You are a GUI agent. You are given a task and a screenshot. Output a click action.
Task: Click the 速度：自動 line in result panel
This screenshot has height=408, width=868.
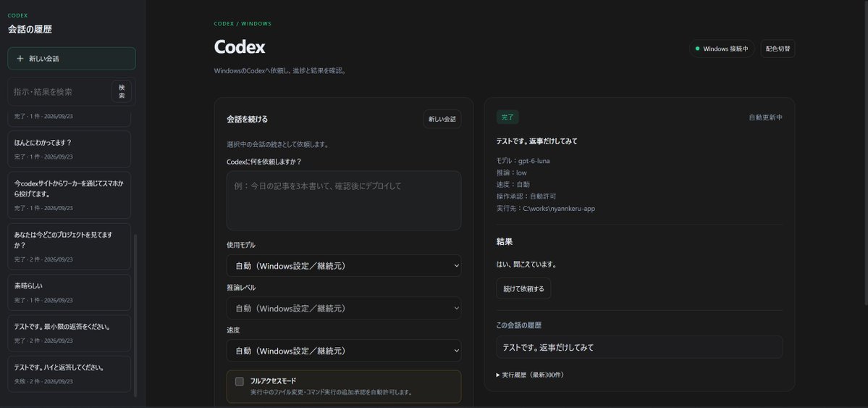(x=513, y=184)
